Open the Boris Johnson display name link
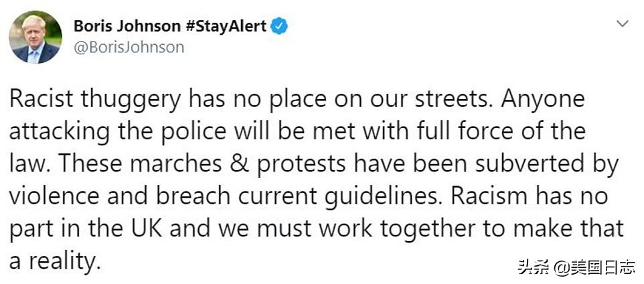The image size is (644, 284). coord(127,27)
